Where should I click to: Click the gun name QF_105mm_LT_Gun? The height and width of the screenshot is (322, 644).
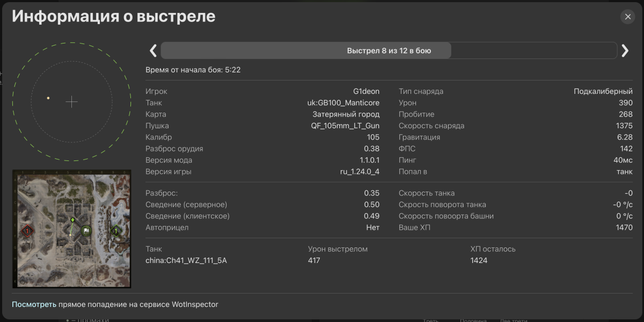click(345, 126)
